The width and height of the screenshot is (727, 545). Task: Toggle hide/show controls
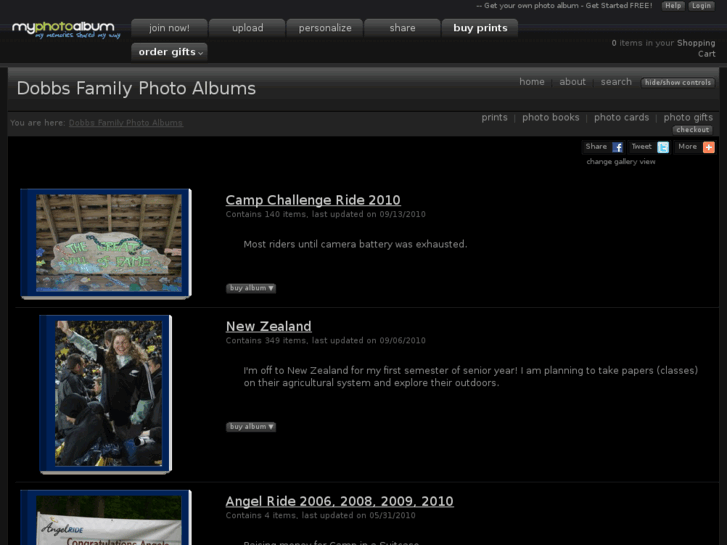pyautogui.click(x=677, y=83)
